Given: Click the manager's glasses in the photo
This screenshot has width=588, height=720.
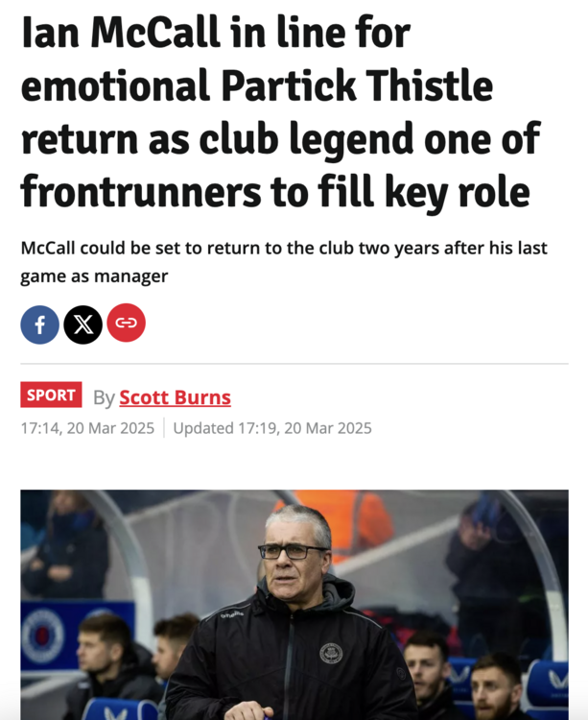Looking at the screenshot, I should coord(294,551).
